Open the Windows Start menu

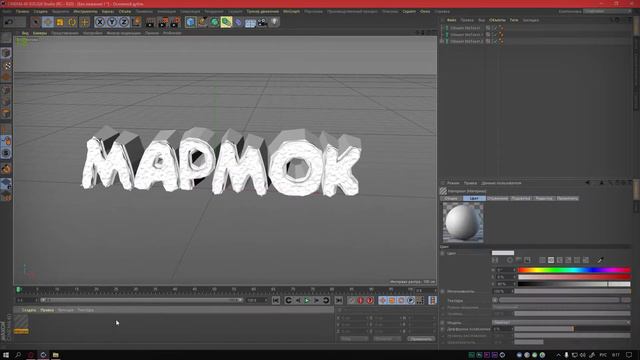(x=6, y=355)
